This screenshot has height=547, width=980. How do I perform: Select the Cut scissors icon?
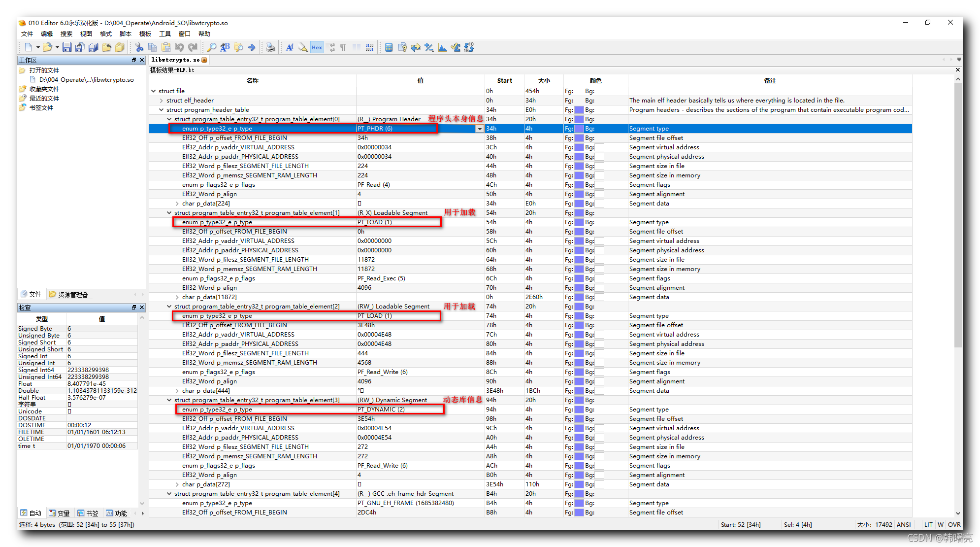[x=139, y=47]
